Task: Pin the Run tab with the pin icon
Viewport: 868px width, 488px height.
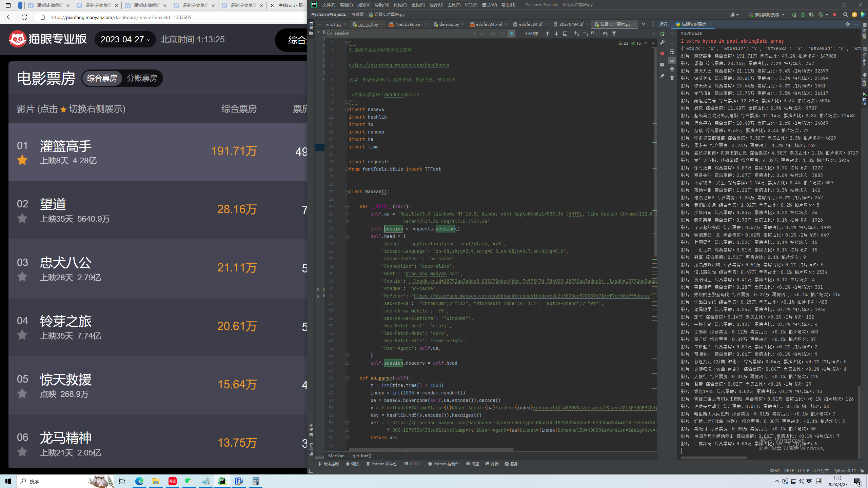Action: click(x=662, y=76)
